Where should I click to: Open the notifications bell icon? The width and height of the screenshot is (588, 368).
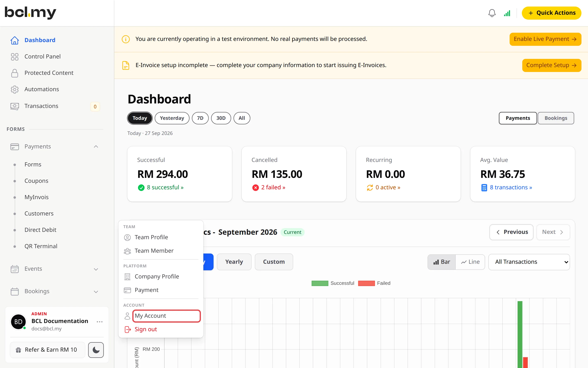(x=492, y=13)
